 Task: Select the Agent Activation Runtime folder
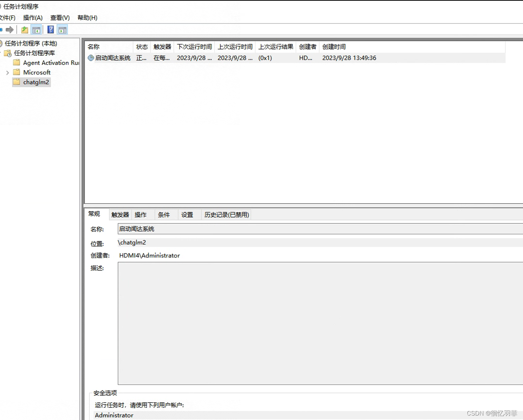16,62
